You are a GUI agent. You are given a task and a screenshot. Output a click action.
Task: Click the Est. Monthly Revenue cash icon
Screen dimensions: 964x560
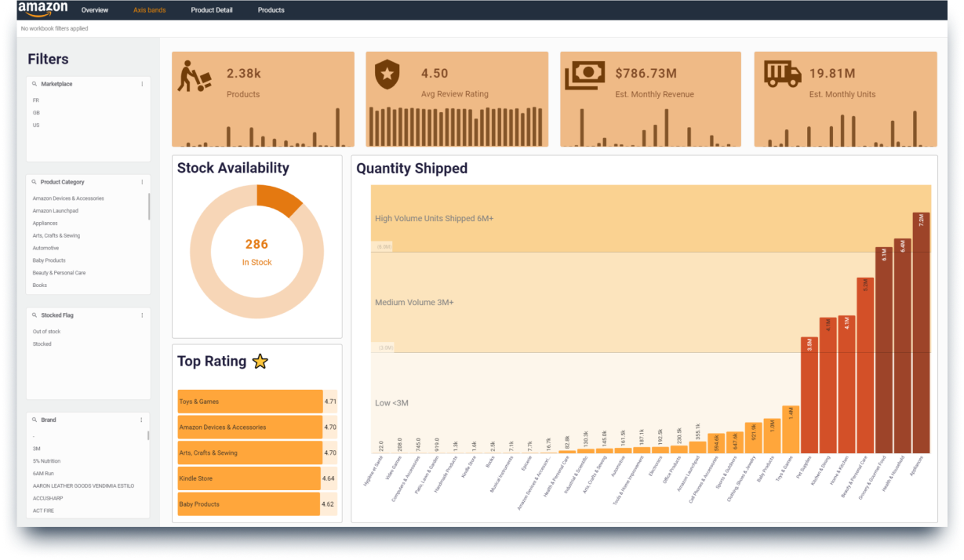[584, 75]
